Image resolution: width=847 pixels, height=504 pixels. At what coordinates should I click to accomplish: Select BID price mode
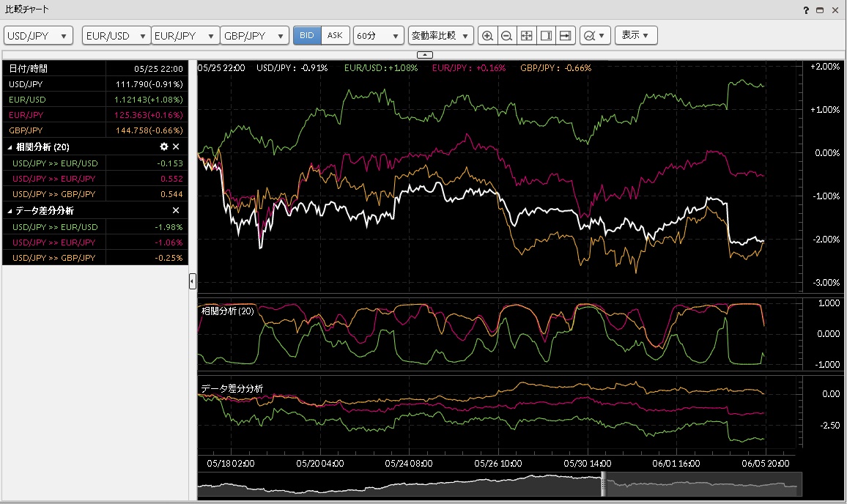[x=307, y=36]
